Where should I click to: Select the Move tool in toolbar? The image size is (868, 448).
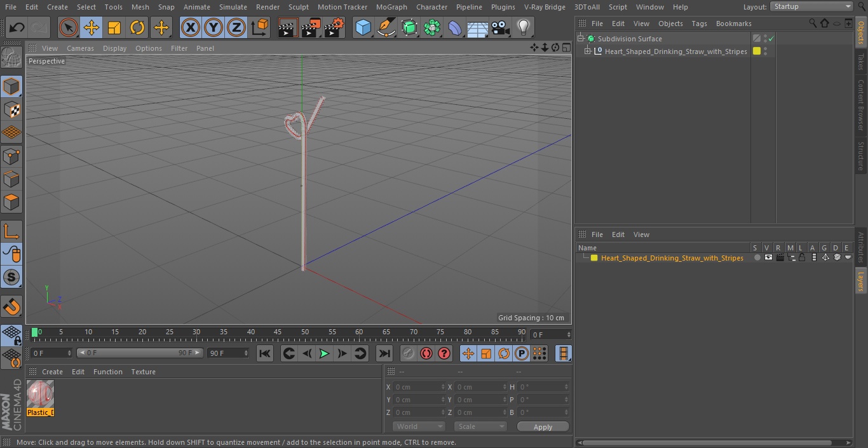(92, 28)
